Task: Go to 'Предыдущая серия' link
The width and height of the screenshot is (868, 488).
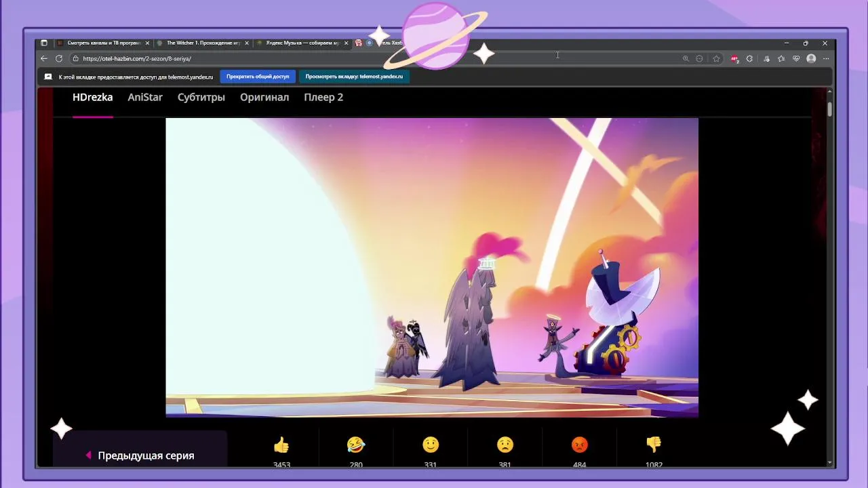Action: [140, 455]
